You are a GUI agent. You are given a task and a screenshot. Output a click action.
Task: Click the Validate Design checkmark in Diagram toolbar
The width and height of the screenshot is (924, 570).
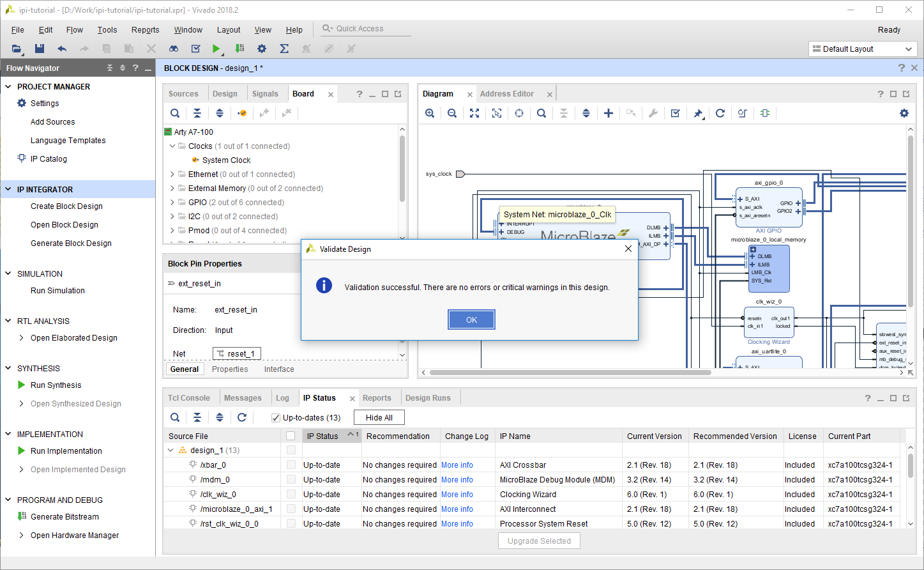pyautogui.click(x=676, y=113)
